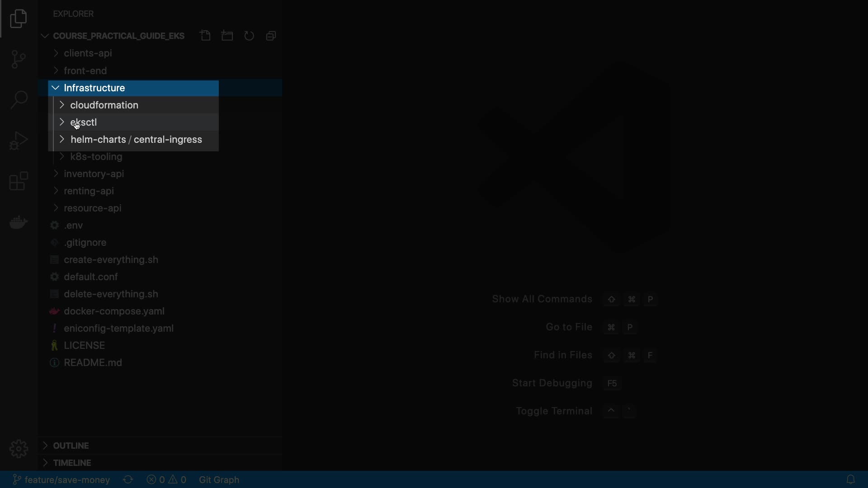Open the notifications bell icon
The height and width of the screenshot is (488, 868).
850,479
